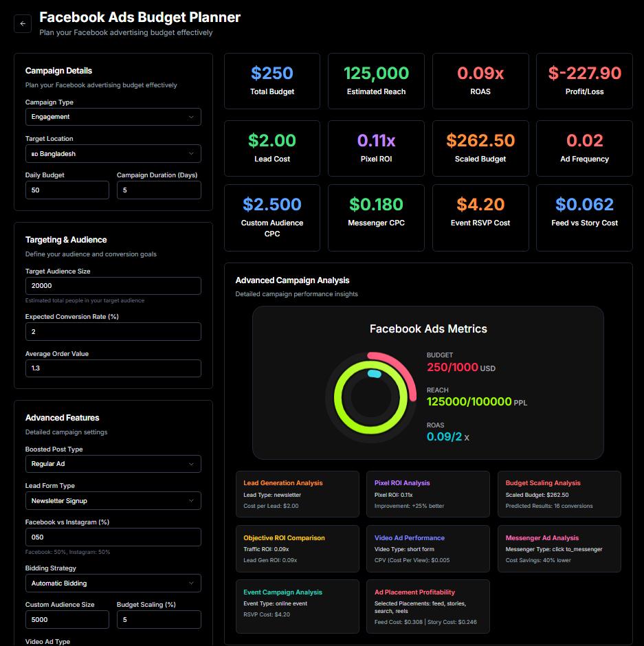Open the Lead Generation Analysis card
644x646 pixels.
[297, 494]
